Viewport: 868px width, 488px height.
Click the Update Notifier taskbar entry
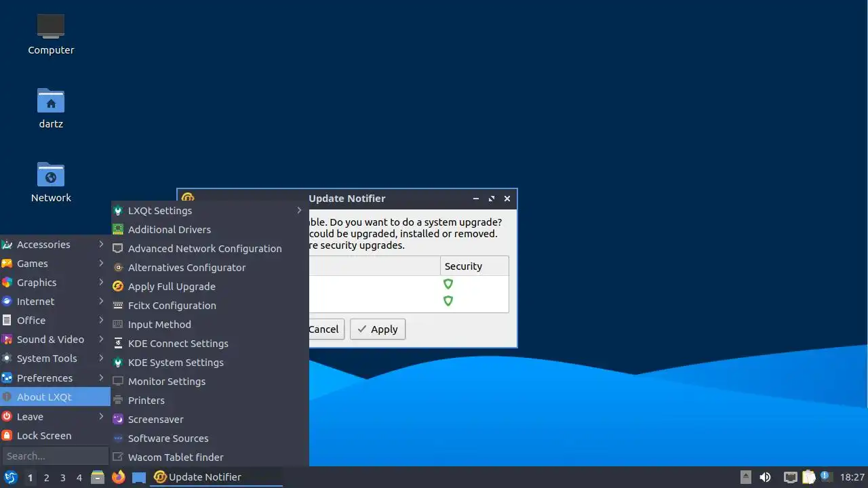(x=217, y=477)
